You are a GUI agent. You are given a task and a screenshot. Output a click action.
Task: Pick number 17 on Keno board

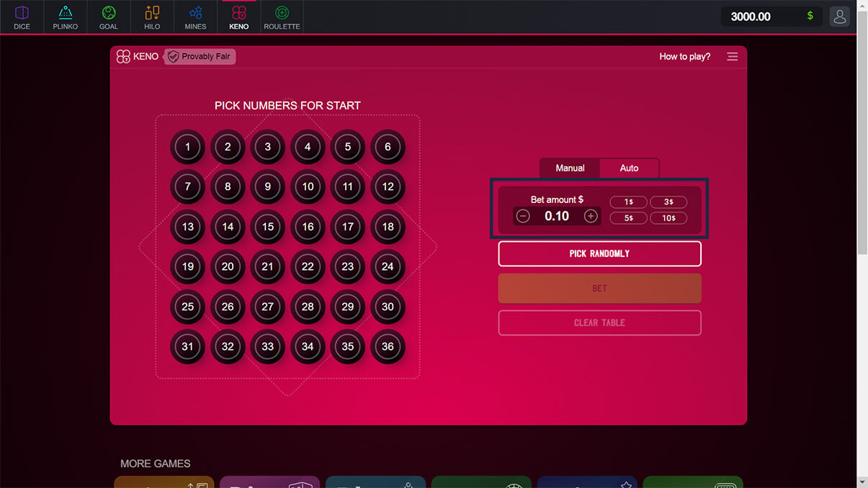(348, 227)
